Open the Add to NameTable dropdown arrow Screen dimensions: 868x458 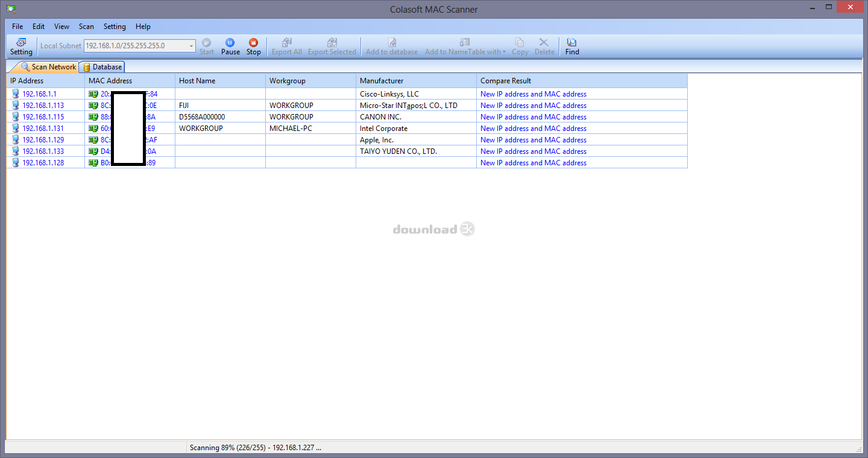point(504,52)
